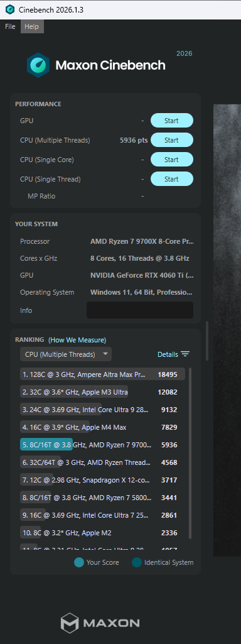Click the Identical System legend swatch
241x644 pixels.
tap(137, 562)
